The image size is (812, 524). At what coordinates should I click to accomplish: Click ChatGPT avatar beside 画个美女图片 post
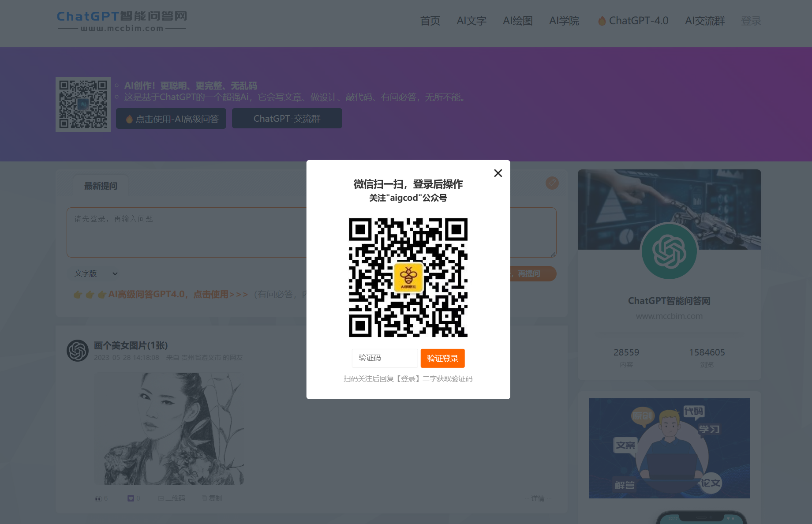click(x=78, y=351)
